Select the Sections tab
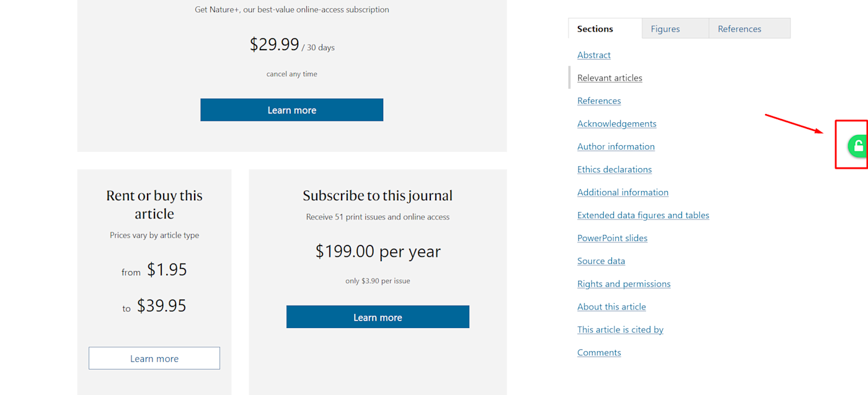Image resolution: width=868 pixels, height=395 pixels. pyautogui.click(x=595, y=29)
